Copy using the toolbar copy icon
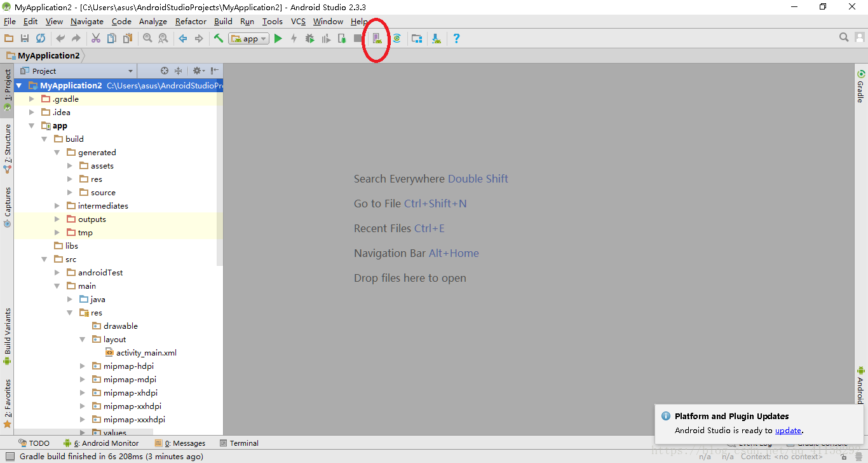 (x=112, y=38)
